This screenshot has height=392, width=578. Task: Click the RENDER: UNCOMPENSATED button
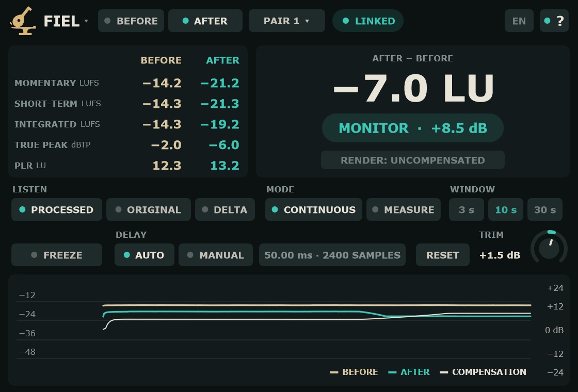(413, 160)
